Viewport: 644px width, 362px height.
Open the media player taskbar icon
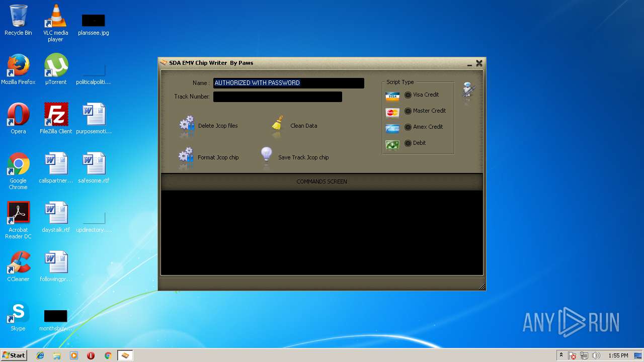(74, 355)
